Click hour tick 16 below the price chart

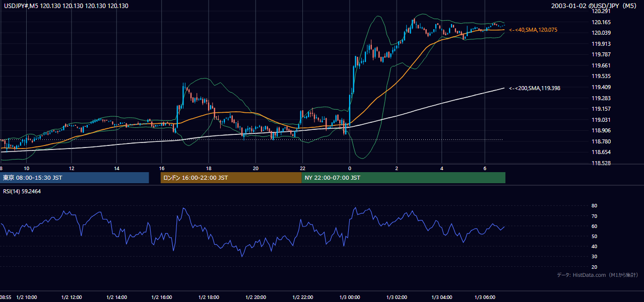click(x=162, y=168)
